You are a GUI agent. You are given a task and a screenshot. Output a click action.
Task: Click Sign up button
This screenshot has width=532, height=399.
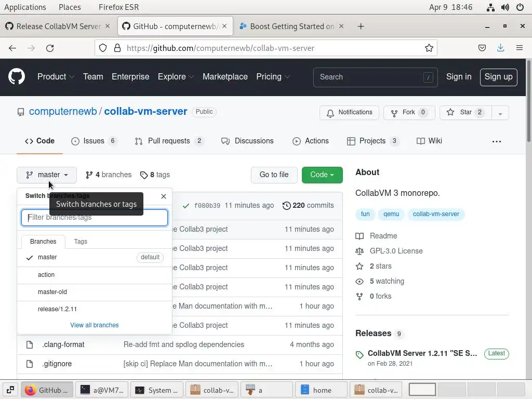498,77
